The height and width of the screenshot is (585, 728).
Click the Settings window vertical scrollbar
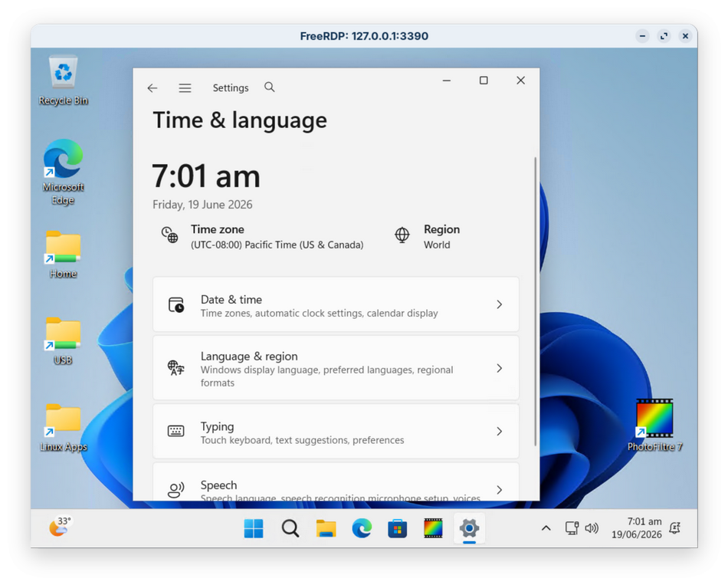(x=536, y=301)
